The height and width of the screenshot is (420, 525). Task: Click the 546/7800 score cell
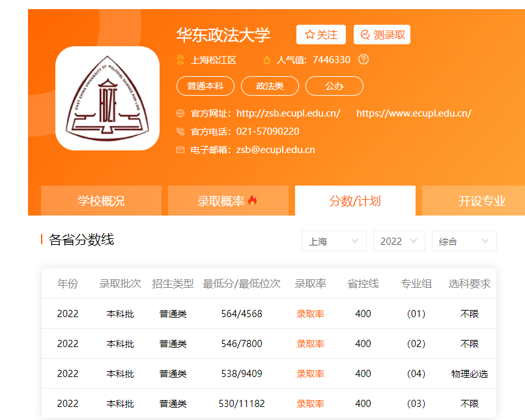(242, 344)
